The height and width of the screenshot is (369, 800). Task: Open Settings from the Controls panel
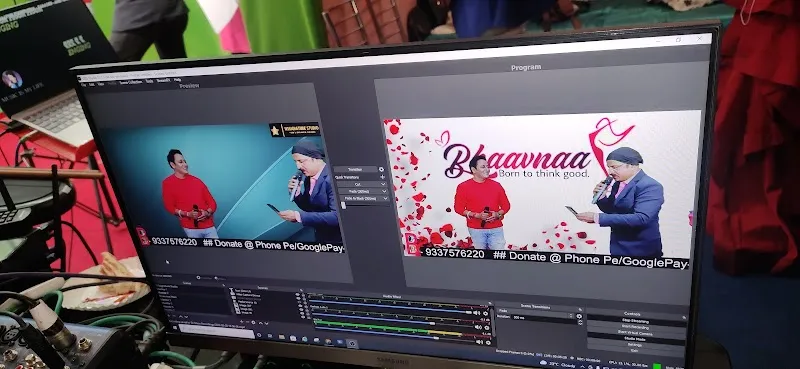(636, 345)
